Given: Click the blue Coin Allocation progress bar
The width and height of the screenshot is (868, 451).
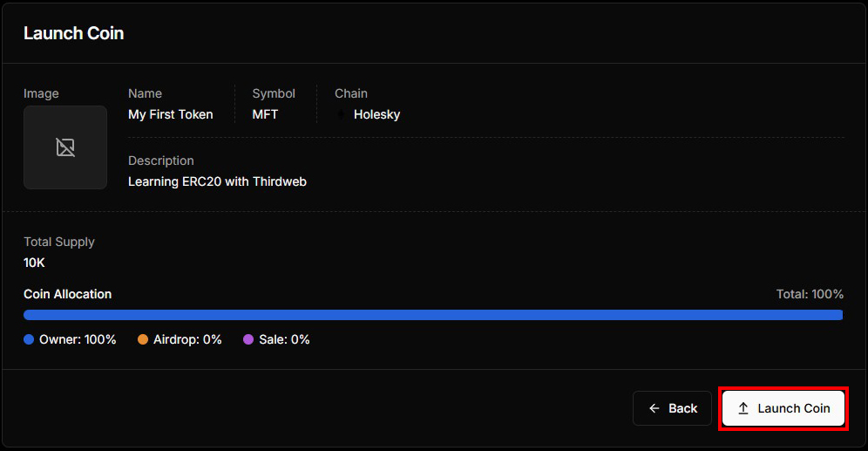Looking at the screenshot, I should 433,315.
